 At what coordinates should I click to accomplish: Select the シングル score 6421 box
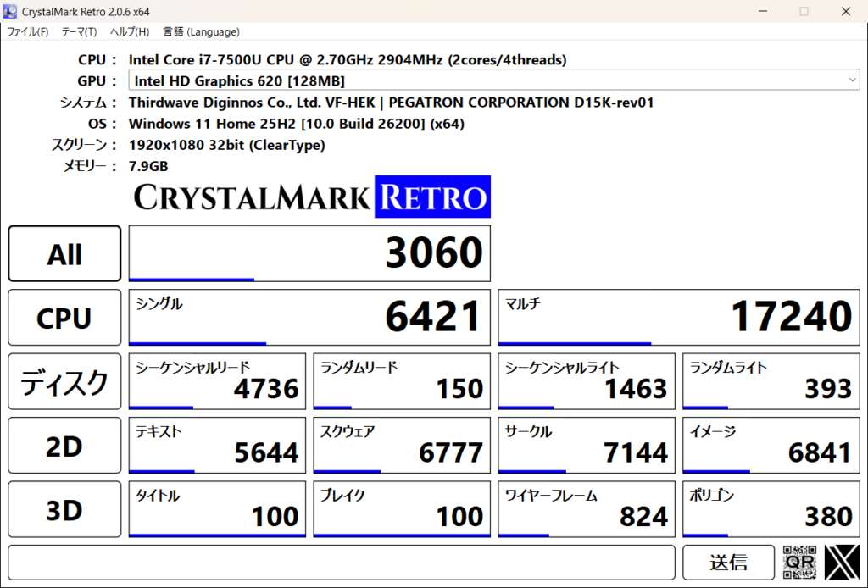click(309, 318)
